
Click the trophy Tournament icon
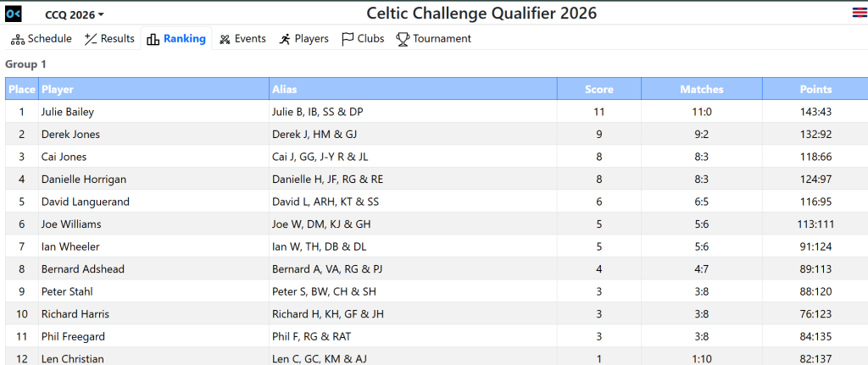403,39
